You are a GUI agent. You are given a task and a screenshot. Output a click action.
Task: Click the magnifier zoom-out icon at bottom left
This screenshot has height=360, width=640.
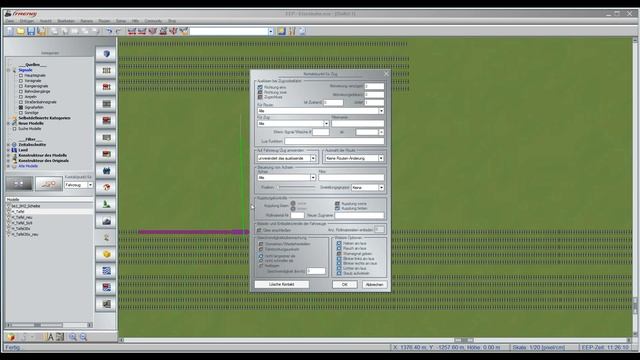[x=83, y=337]
